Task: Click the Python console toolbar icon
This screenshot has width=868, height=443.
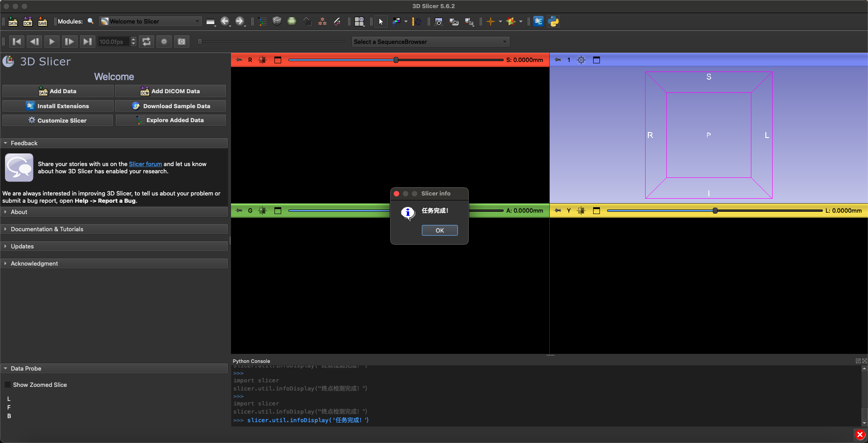Action: pos(553,21)
